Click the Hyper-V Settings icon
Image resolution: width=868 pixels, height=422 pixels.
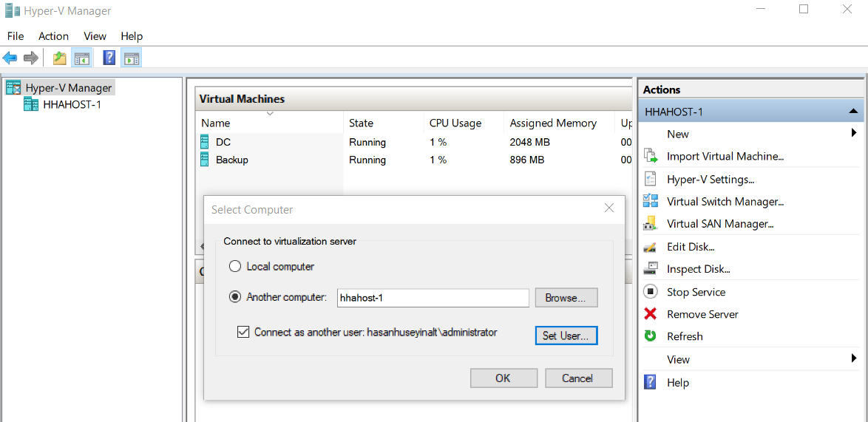coord(651,179)
